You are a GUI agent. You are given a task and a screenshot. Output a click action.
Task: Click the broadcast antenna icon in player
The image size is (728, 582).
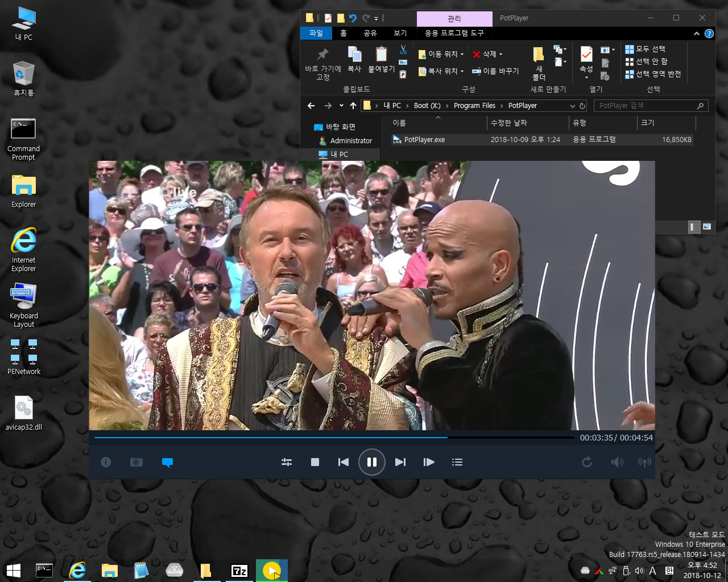644,462
